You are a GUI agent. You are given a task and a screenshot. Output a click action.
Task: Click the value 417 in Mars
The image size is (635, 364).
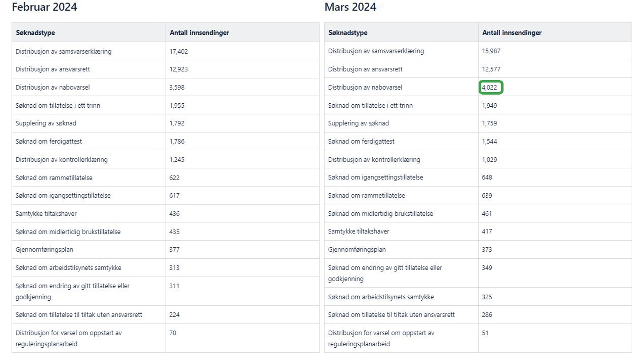pos(487,231)
